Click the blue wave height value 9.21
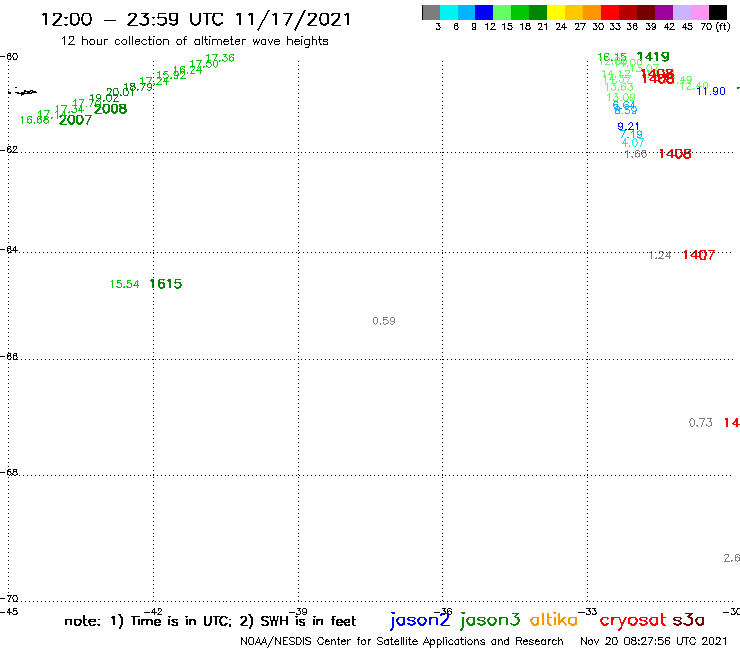The width and height of the screenshot is (740, 650). [x=629, y=126]
